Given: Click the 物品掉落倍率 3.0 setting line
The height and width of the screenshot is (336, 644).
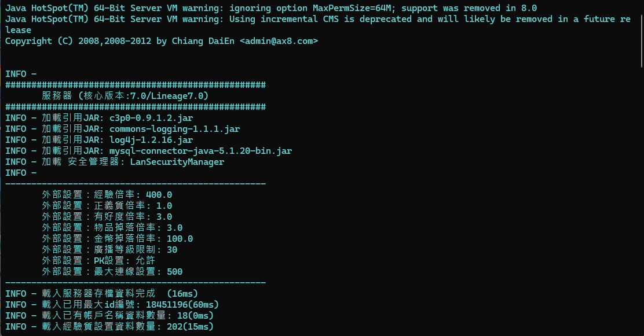Looking at the screenshot, I should pos(112,228).
